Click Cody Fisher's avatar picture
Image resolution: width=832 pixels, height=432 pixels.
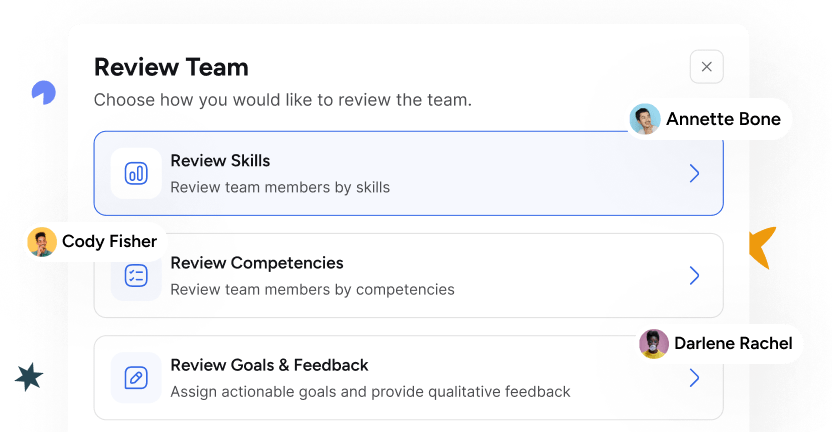point(42,242)
